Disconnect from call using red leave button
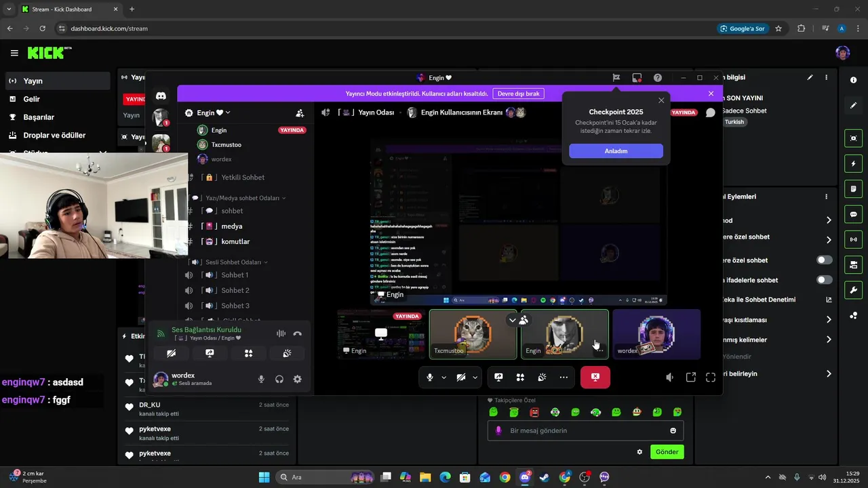Image resolution: width=868 pixels, height=488 pixels. (x=595, y=378)
